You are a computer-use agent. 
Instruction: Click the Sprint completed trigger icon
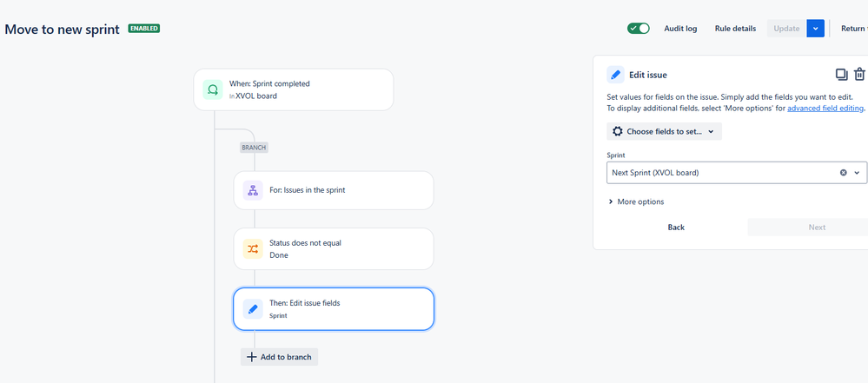[x=213, y=89]
